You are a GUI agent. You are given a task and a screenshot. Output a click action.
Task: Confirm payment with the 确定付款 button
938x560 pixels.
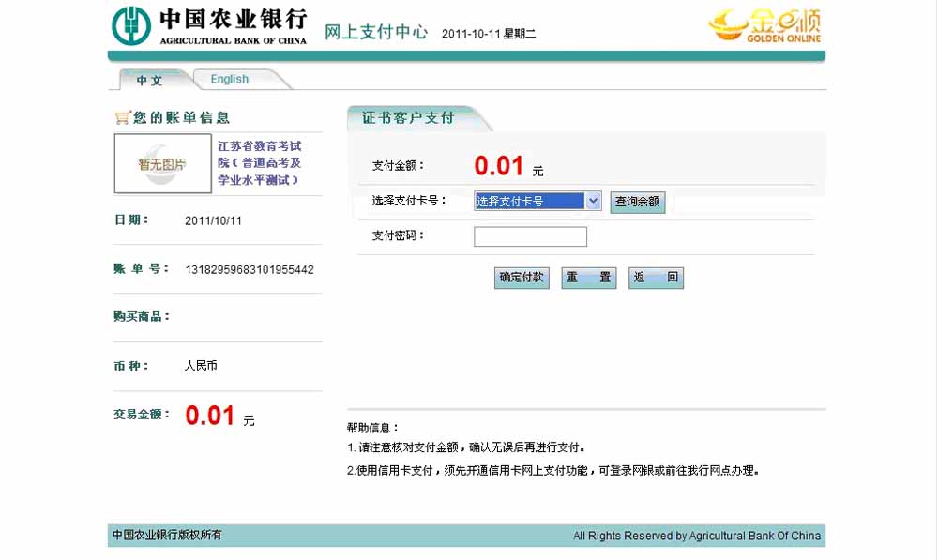coord(522,278)
